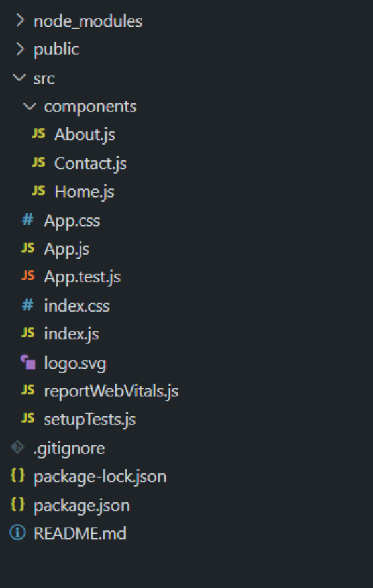
Task: Select the node_modules folder label
Action: [88, 21]
